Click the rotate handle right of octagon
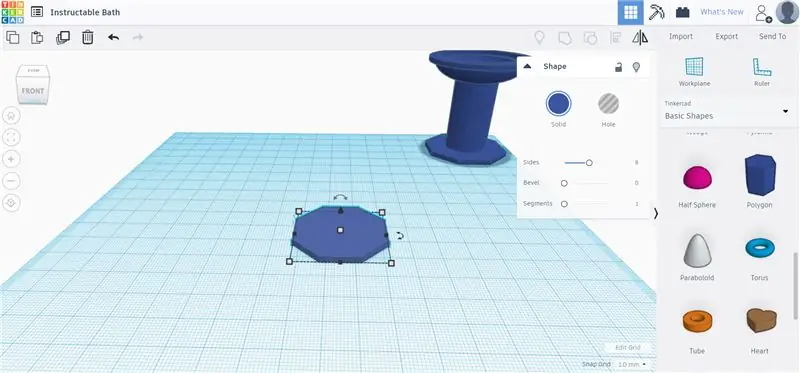 400,235
